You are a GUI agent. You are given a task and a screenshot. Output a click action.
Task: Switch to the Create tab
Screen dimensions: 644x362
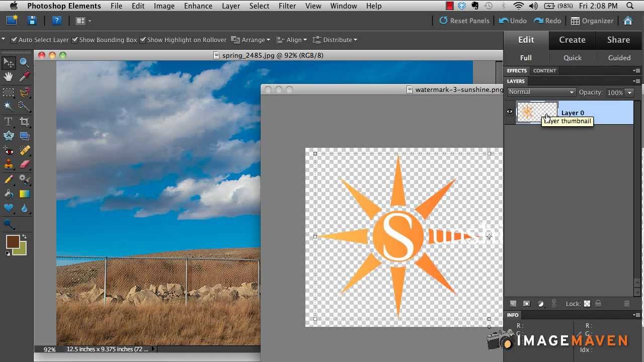[572, 40]
